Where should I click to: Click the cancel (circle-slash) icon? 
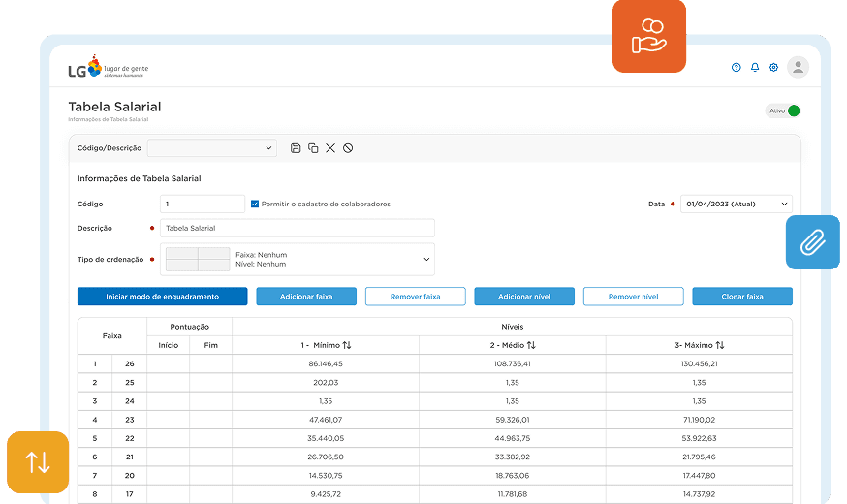click(348, 148)
